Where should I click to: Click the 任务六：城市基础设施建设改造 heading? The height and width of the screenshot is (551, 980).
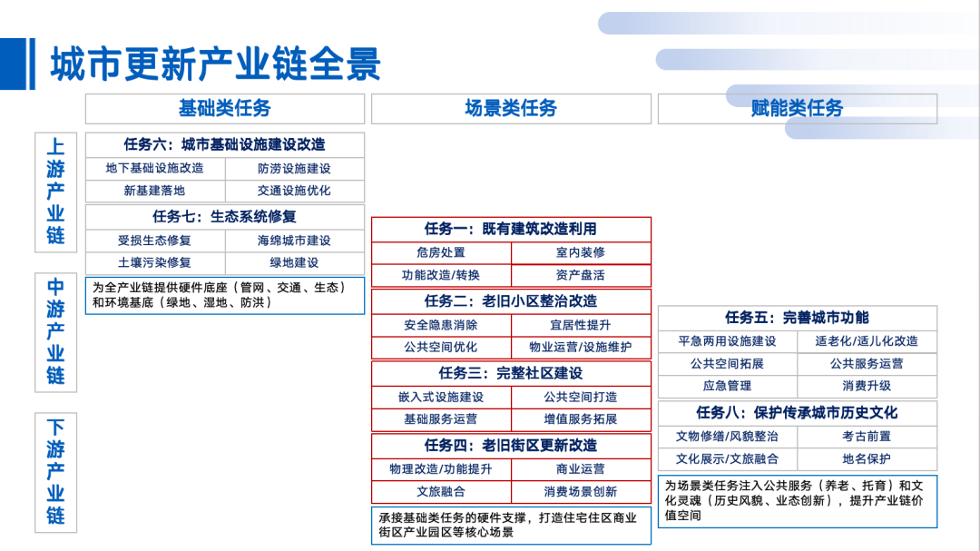224,144
